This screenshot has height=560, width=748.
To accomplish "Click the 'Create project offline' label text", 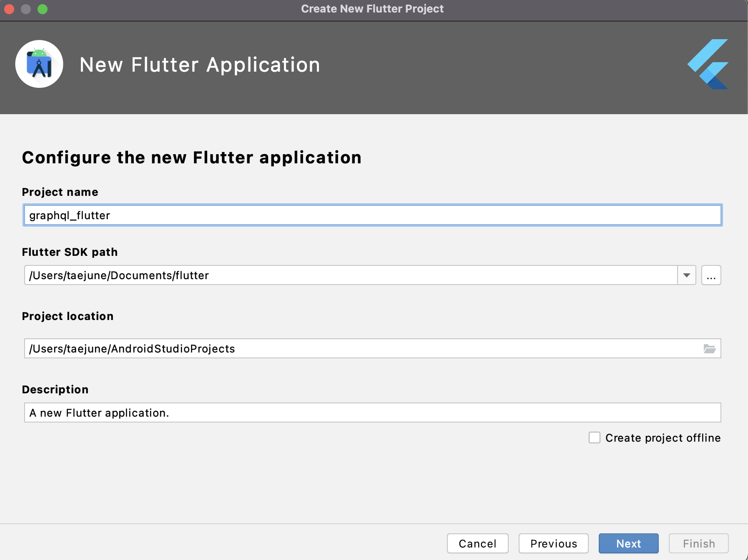I will pyautogui.click(x=663, y=438).
